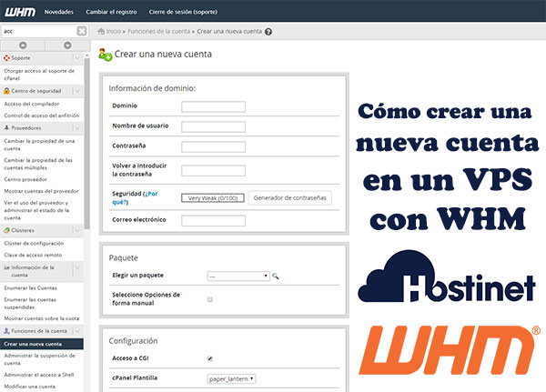Click Inicio breadcrumb link

coord(114,31)
